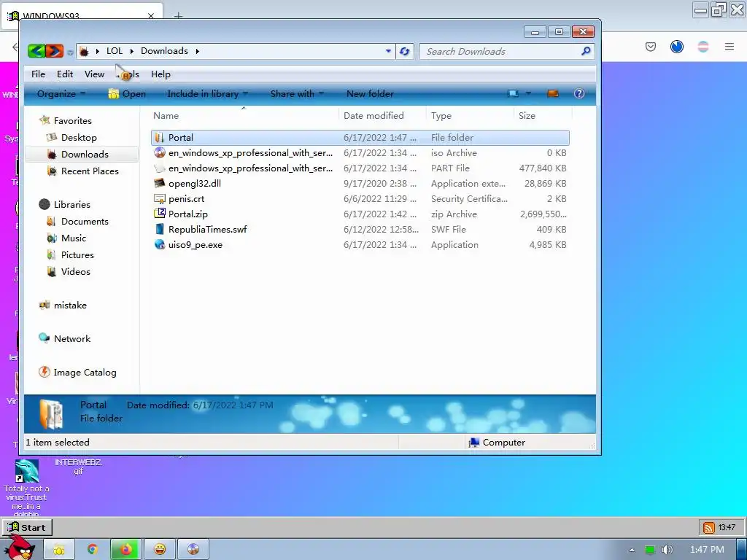Screen dimensions: 747x560
Task: Click the search magnifier icon
Action: coord(586,51)
